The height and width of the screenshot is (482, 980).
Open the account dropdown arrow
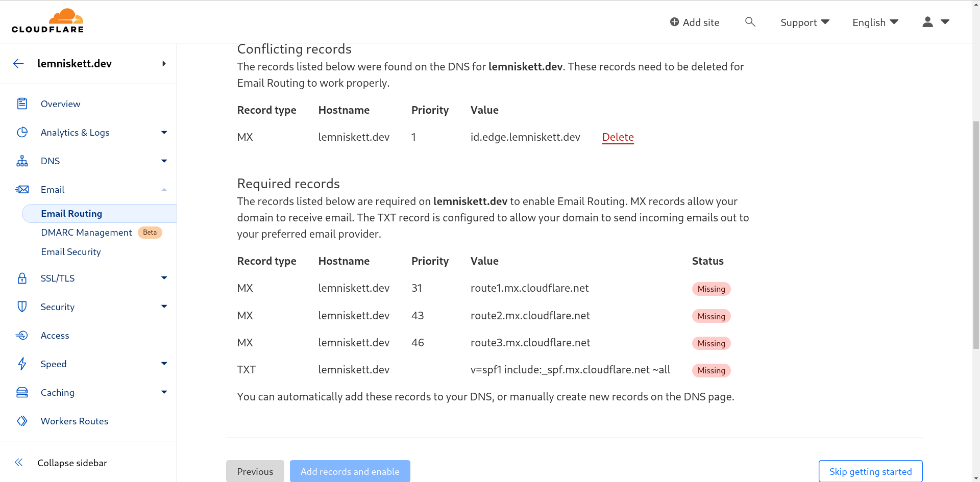pos(945,22)
